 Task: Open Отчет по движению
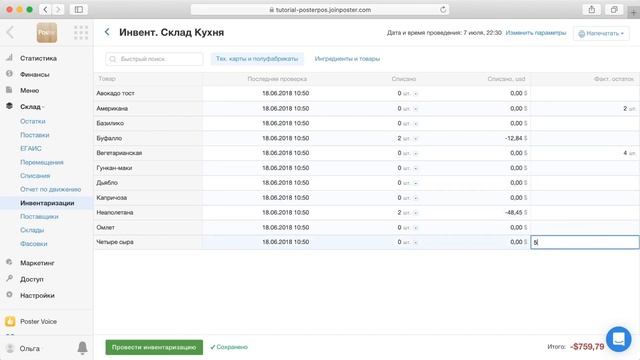coord(51,189)
